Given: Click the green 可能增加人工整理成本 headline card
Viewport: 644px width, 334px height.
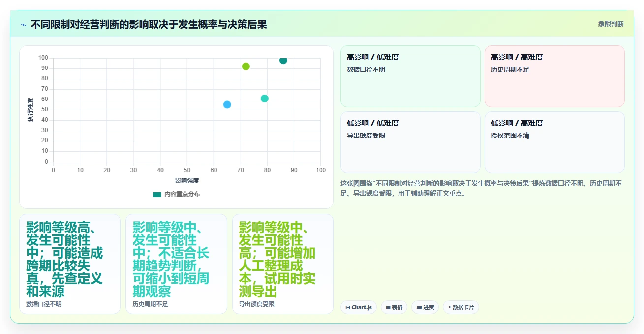Looking at the screenshot, I should [x=283, y=264].
